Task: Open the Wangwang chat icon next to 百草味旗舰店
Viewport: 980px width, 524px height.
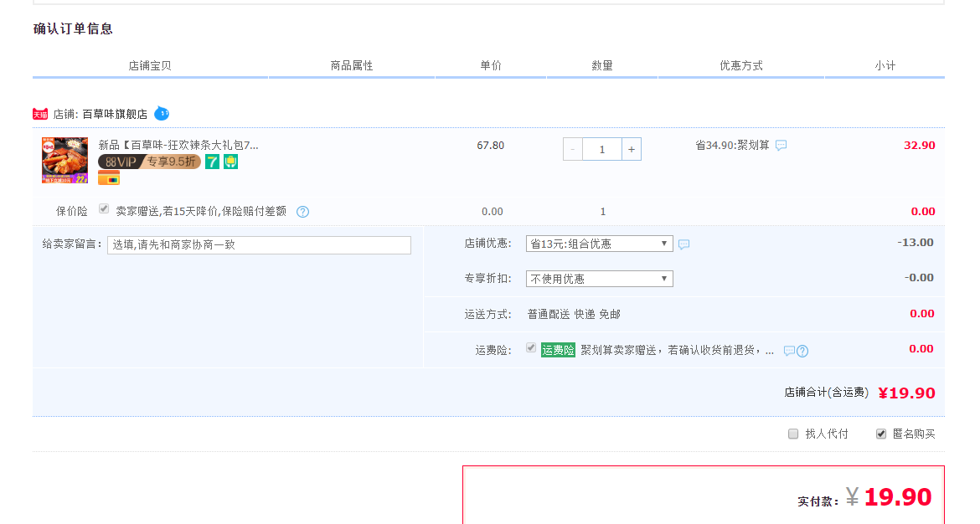Action: (162, 114)
